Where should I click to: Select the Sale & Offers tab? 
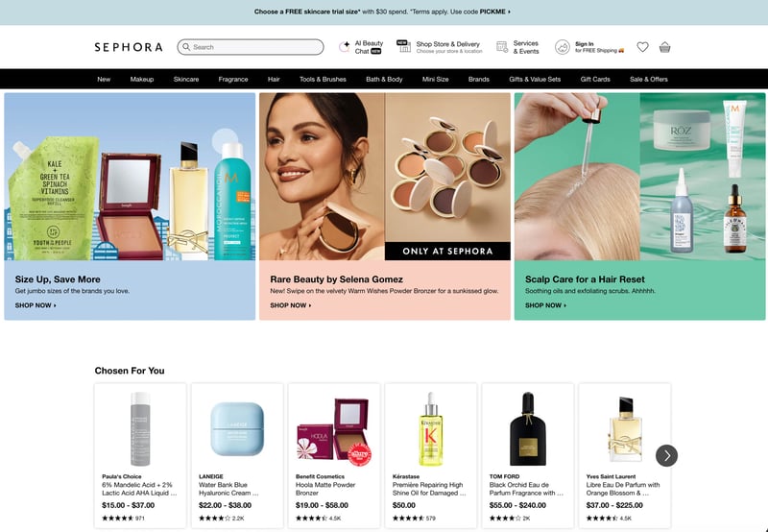(649, 79)
